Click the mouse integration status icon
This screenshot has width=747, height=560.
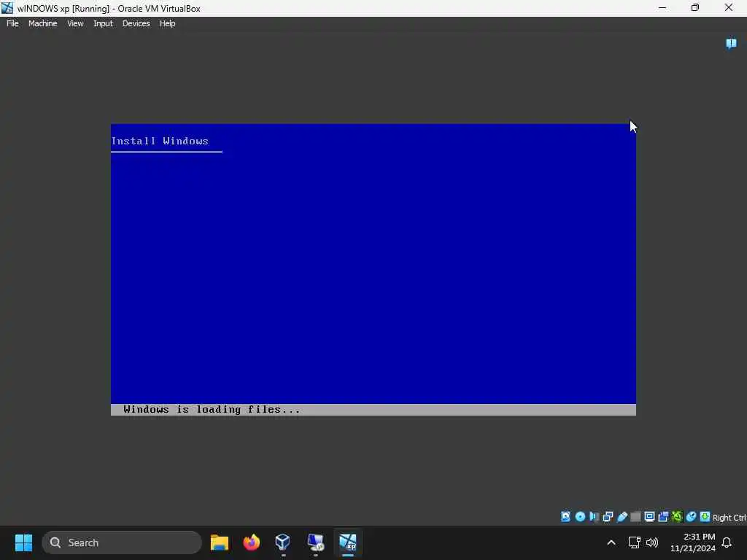[692, 517]
